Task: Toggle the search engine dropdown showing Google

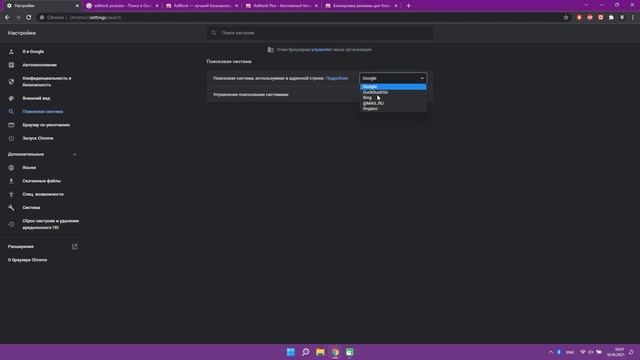Action: click(393, 78)
